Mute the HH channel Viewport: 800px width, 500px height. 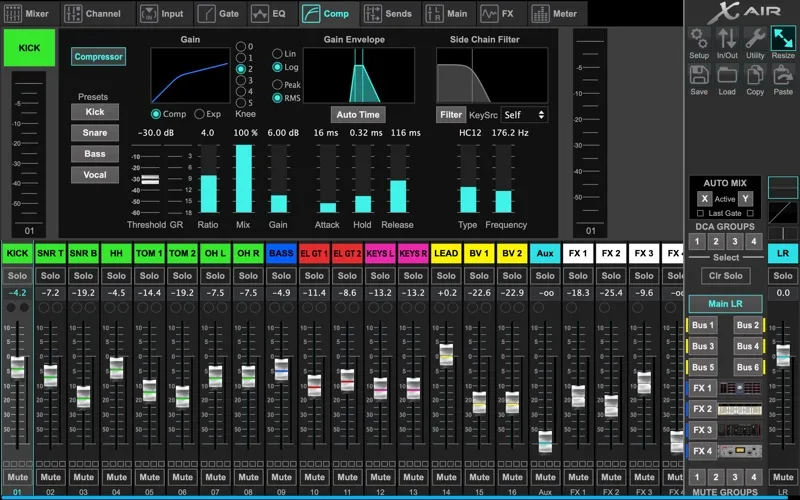(x=116, y=477)
